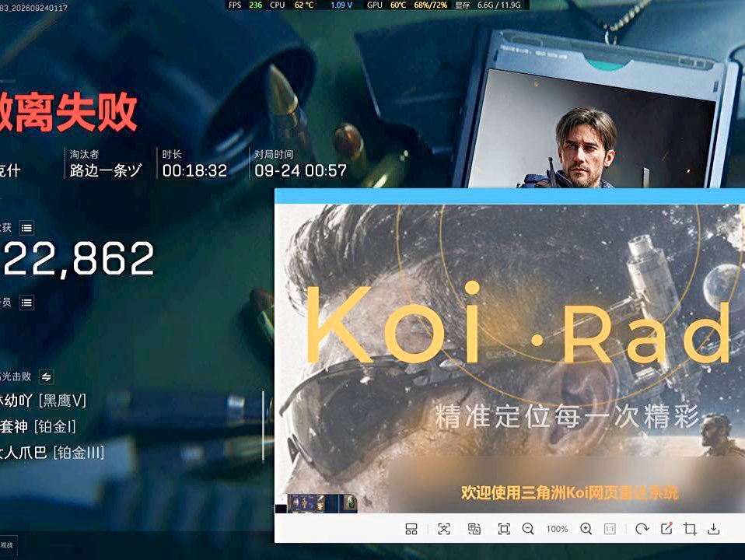The width and height of the screenshot is (745, 560).
Task: Toggle the defeated-players swap icon
Action: [46, 377]
